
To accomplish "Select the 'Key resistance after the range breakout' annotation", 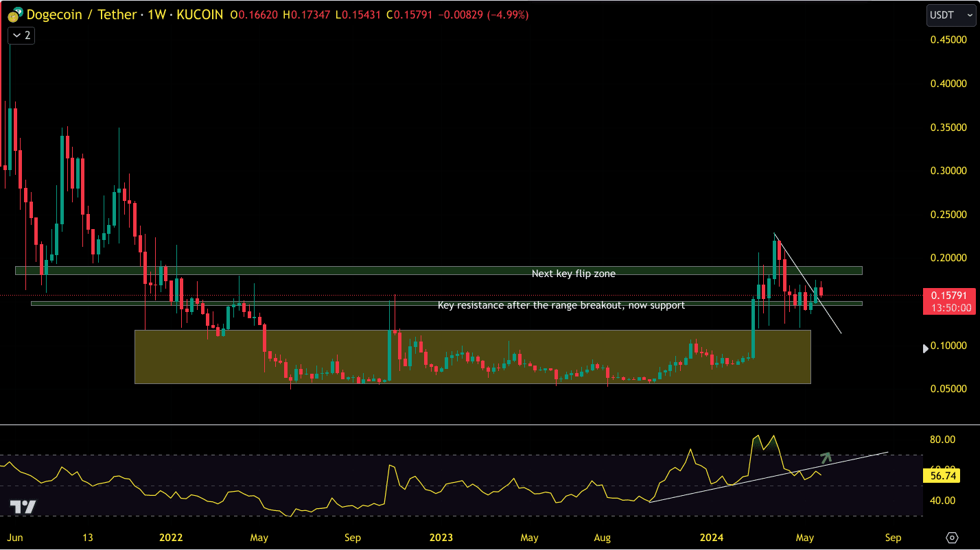I will click(x=561, y=304).
